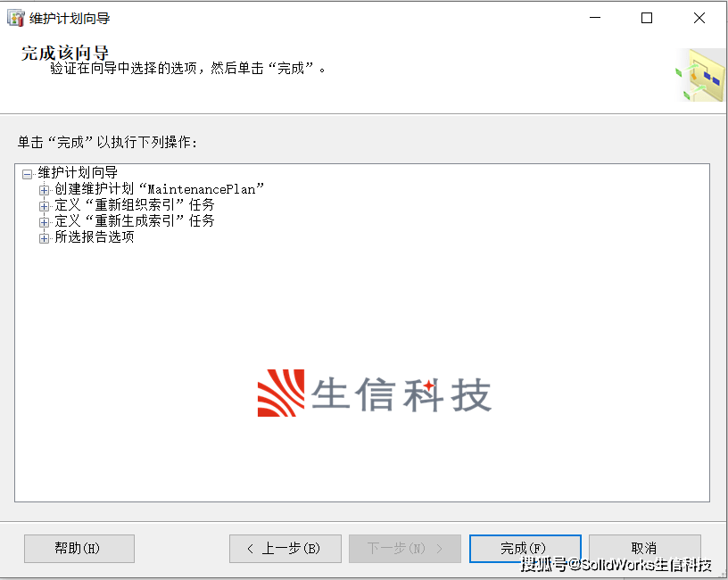Close the Maintenance Plan Wizard window
728x580 pixels.
699,18
